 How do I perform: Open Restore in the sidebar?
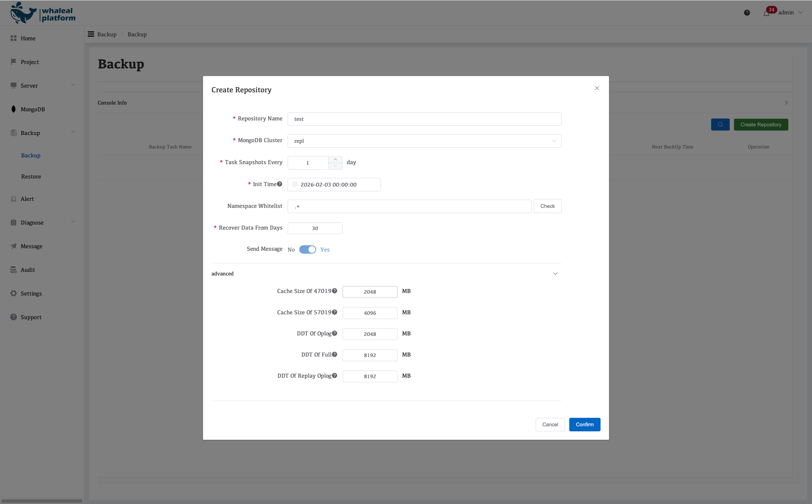click(31, 177)
